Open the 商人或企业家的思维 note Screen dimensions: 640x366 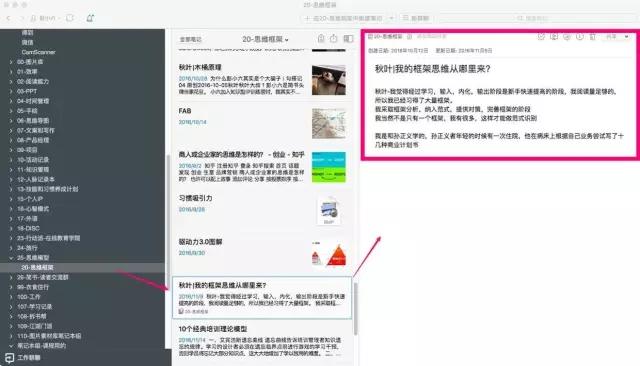click(262, 167)
